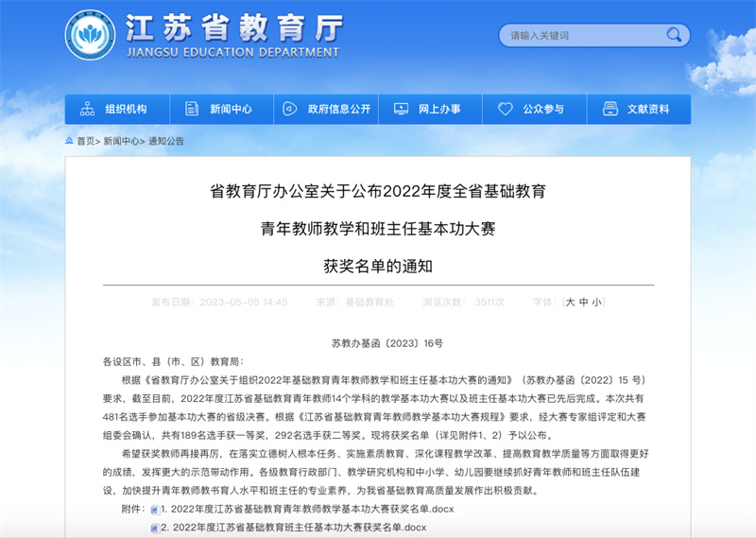This screenshot has height=538, width=756.
Task: Click the 江苏省教育厅 site title
Action: click(233, 28)
